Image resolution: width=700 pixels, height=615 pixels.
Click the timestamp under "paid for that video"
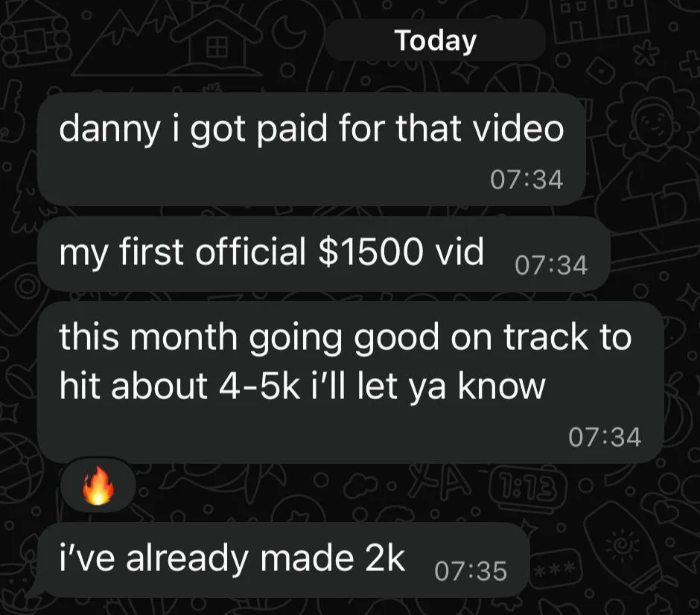(x=526, y=179)
